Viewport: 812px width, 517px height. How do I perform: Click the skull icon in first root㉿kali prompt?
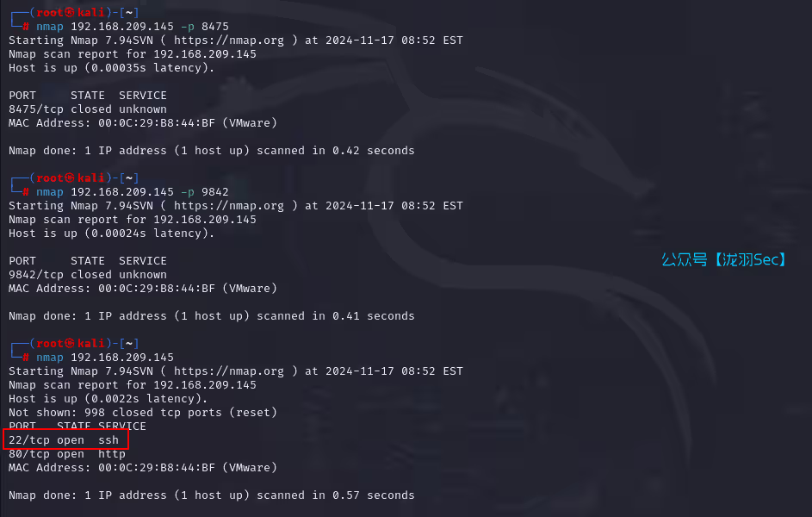[70, 12]
